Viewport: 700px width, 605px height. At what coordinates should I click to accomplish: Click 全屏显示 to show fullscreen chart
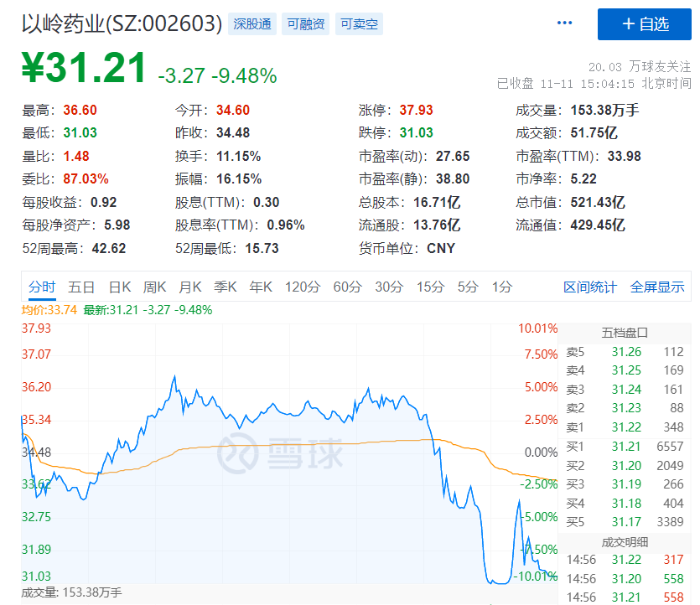click(x=657, y=287)
